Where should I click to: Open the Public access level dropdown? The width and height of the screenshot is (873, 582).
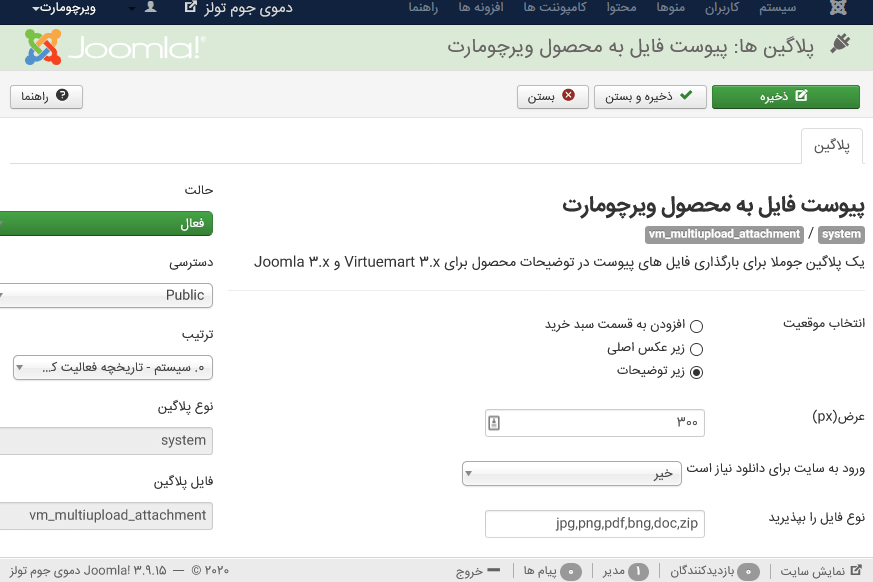click(105, 296)
